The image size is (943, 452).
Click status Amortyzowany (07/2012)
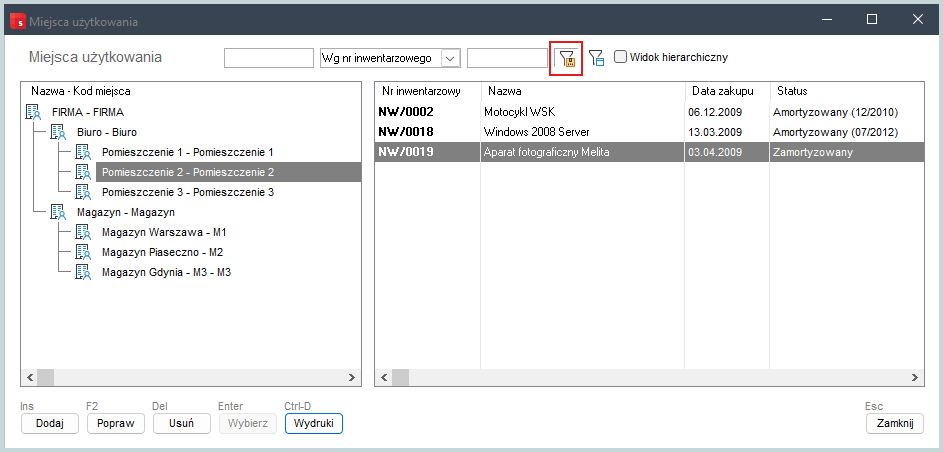835,132
